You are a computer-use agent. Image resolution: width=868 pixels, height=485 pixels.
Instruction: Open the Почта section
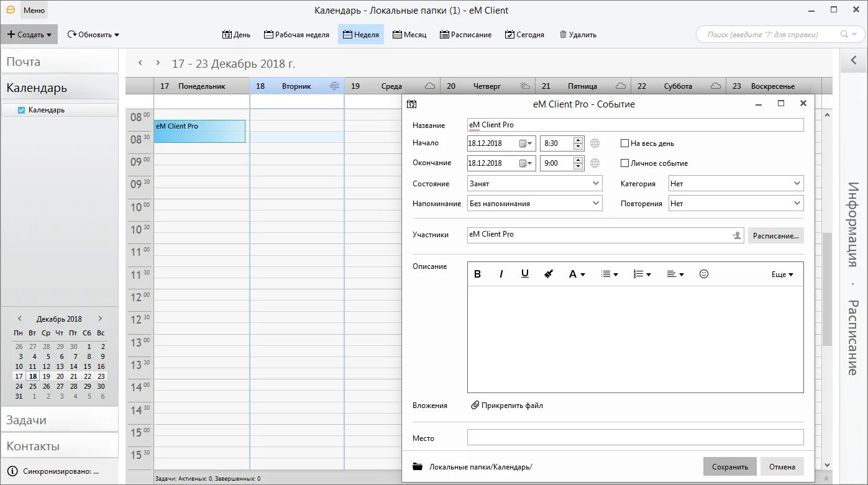(59, 61)
